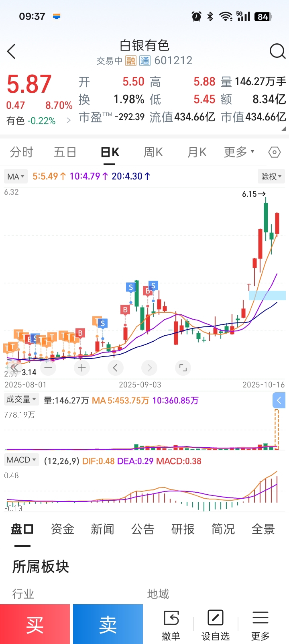Open fullscreen chart expand icon
The image size is (289, 644).
tap(183, 368)
